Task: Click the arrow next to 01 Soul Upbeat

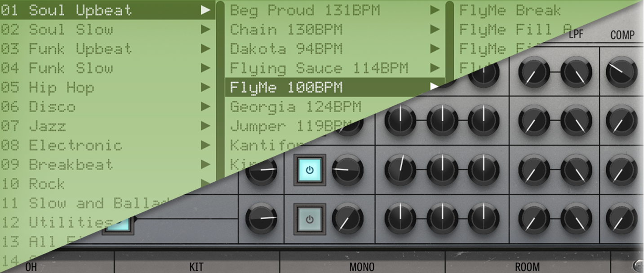Action: coord(205,10)
